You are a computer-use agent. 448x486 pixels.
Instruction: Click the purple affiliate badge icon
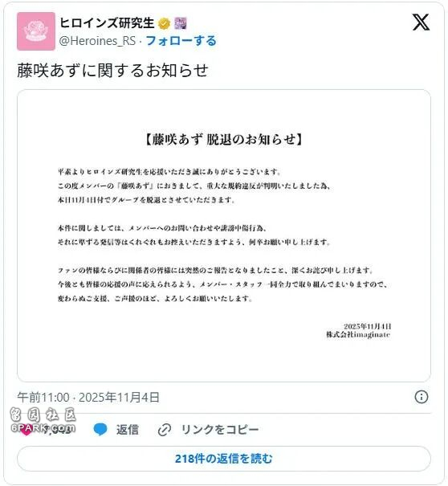pos(181,23)
